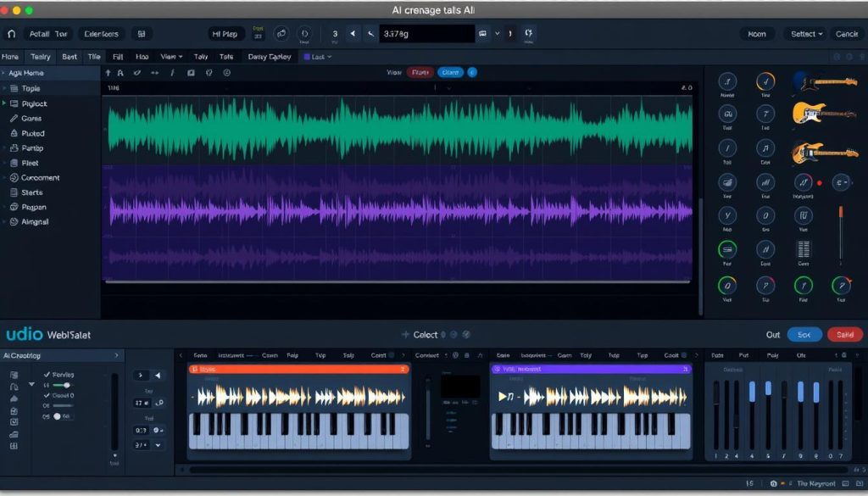Image resolution: width=868 pixels, height=496 pixels.
Task: Open the Teelry menu tab
Action: 41,57
